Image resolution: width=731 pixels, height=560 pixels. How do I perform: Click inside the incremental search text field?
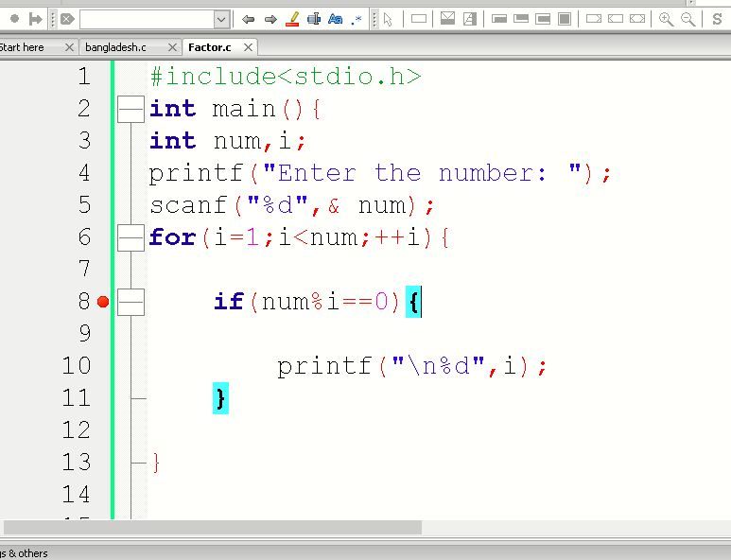pyautogui.click(x=148, y=20)
